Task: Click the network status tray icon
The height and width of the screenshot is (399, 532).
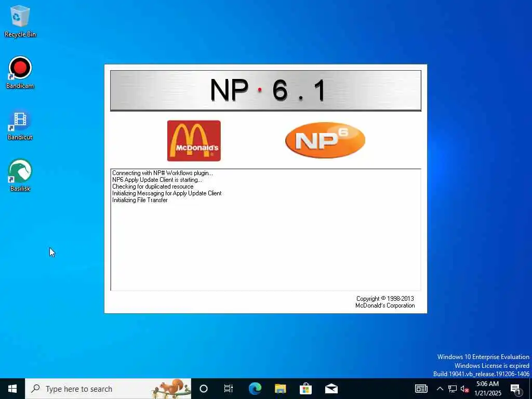Action: coord(453,389)
